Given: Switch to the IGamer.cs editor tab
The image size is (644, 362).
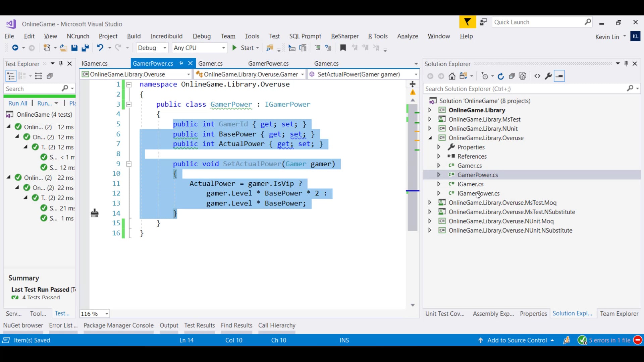Looking at the screenshot, I should [95, 63].
